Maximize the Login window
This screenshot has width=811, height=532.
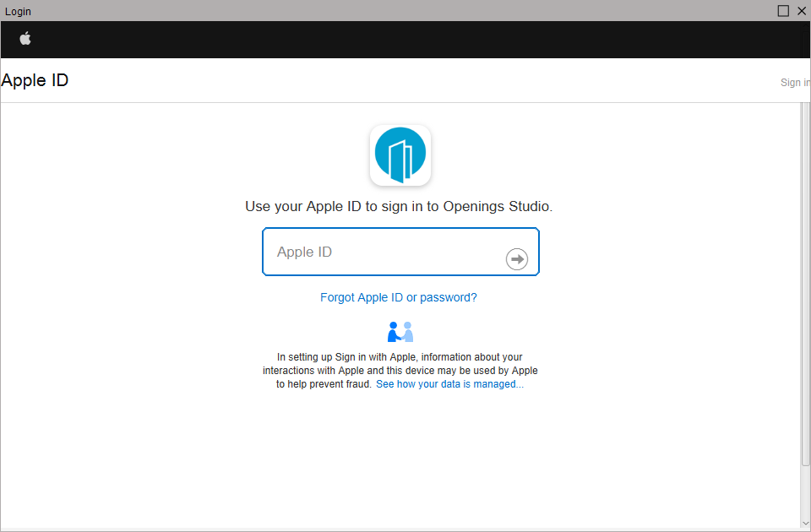[x=783, y=10]
